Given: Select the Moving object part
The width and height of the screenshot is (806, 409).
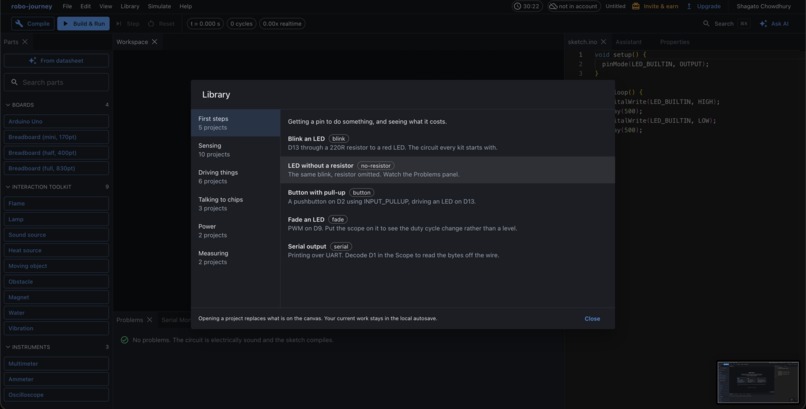Looking at the screenshot, I should pos(57,266).
